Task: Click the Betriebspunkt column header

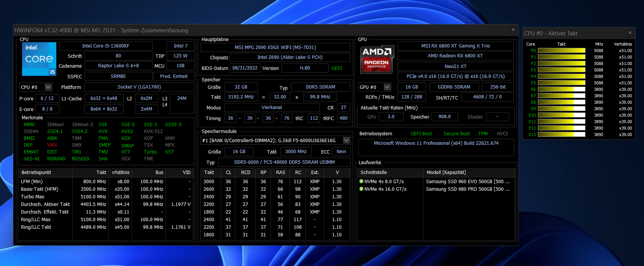Action: click(45, 173)
